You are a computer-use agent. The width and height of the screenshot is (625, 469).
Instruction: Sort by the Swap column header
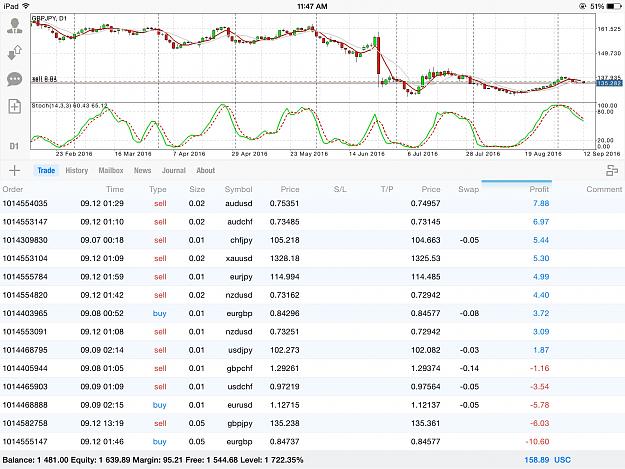468,189
